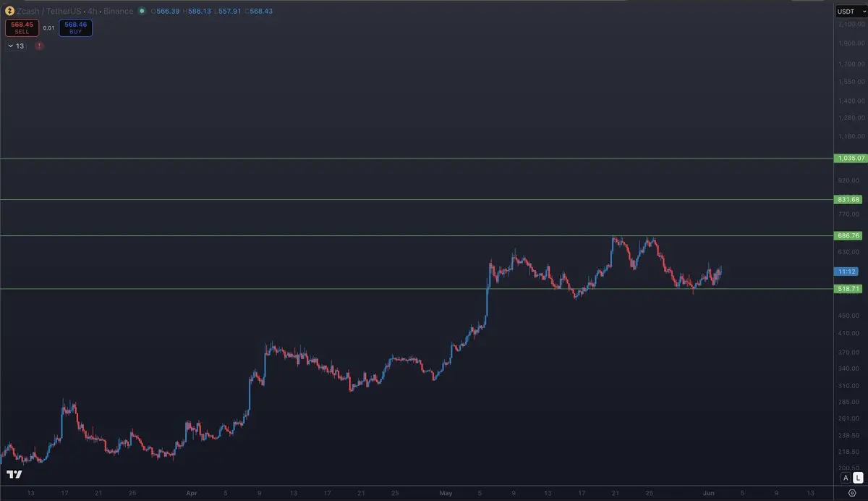Click the 0.01 spread value
Viewport: 868px width, 501px height.
pos(48,28)
